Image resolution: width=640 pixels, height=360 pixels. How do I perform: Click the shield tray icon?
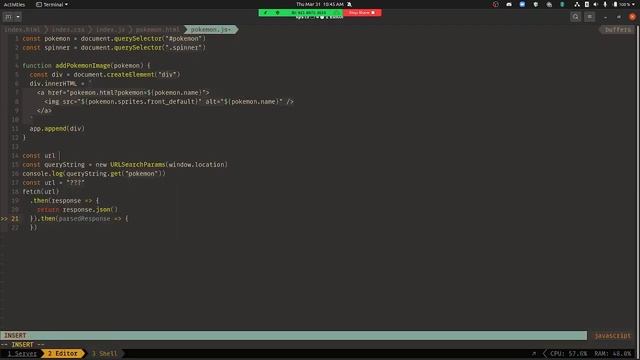(536, 4)
